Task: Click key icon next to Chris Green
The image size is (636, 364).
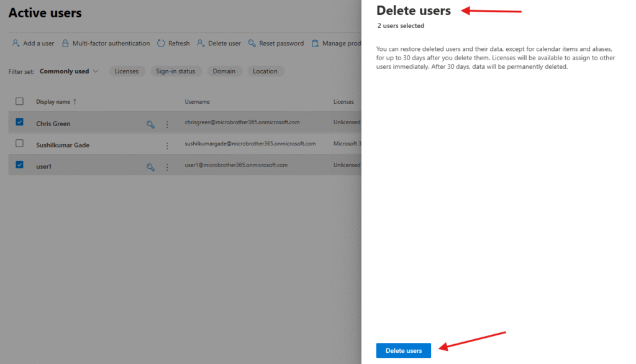Action: pos(150,124)
